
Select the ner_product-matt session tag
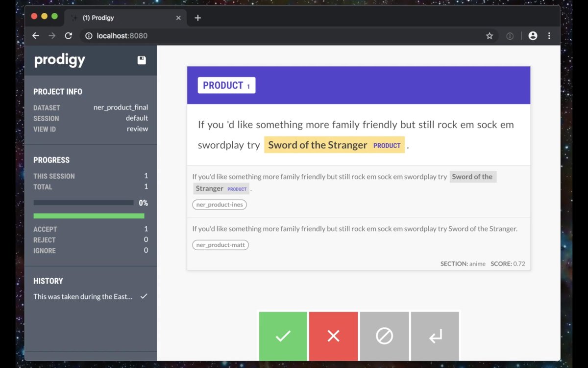(x=220, y=245)
